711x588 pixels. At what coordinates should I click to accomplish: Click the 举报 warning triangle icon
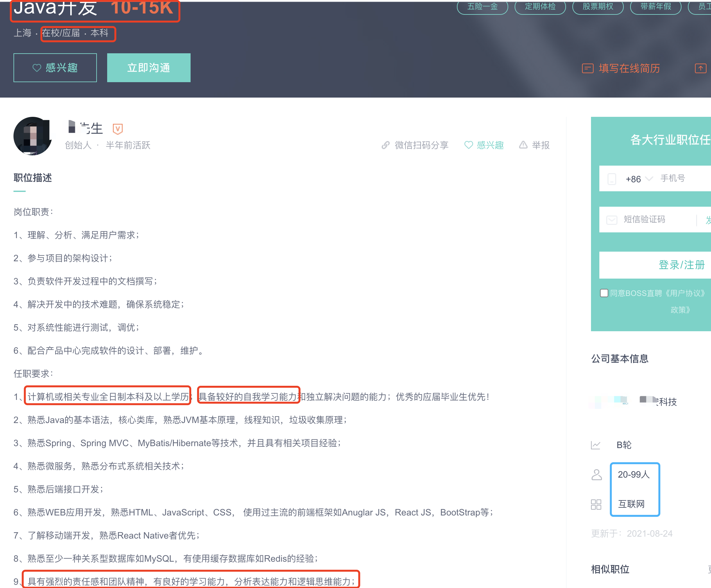point(523,145)
